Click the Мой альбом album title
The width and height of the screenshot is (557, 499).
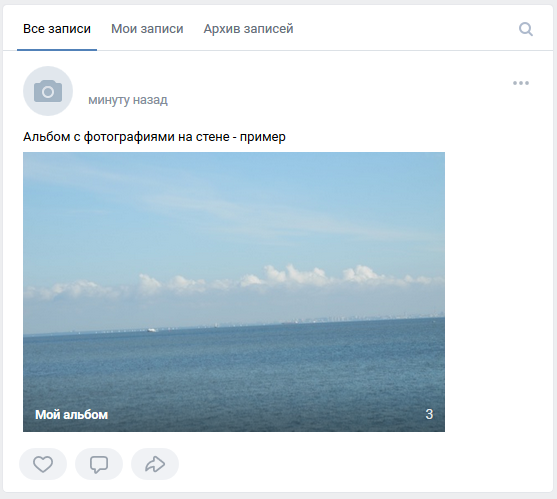[71, 414]
